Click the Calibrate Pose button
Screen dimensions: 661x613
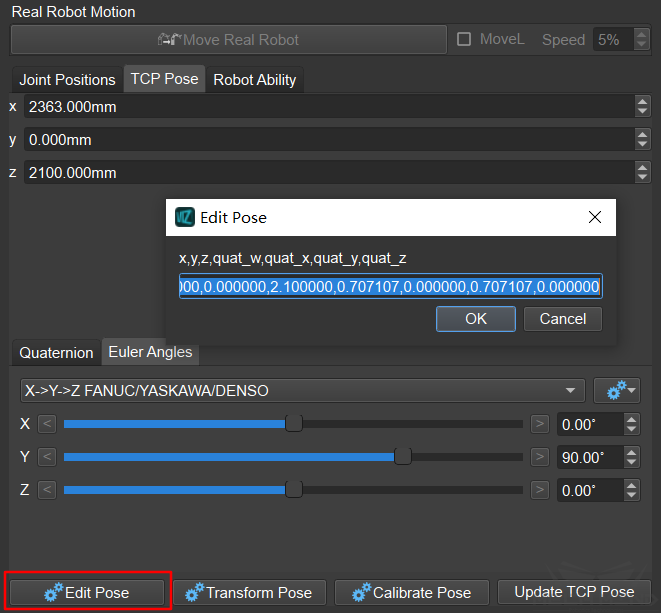click(x=412, y=592)
